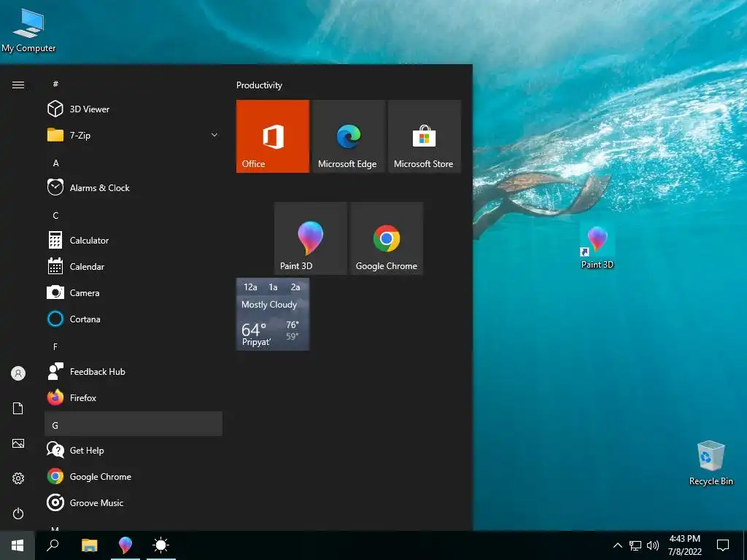Screen dimensions: 747x560
Task: Expand the Start menu hamburger button
Action: (18, 85)
